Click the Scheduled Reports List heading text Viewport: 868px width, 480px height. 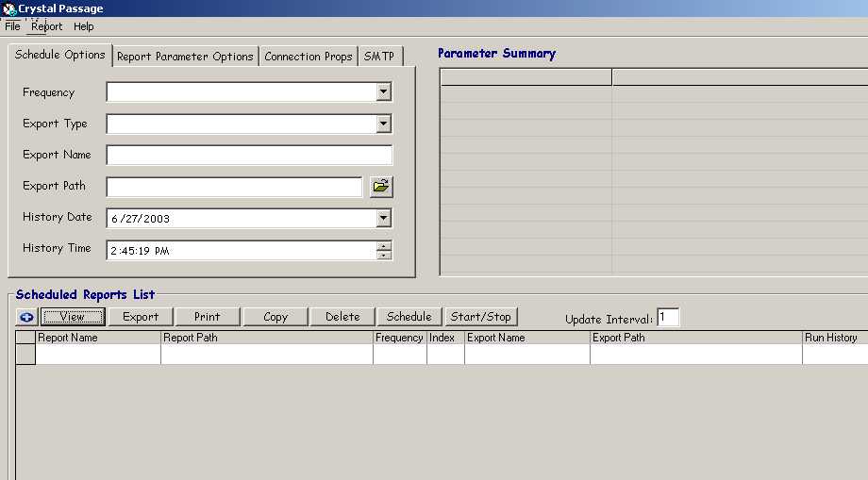pyautogui.click(x=85, y=295)
